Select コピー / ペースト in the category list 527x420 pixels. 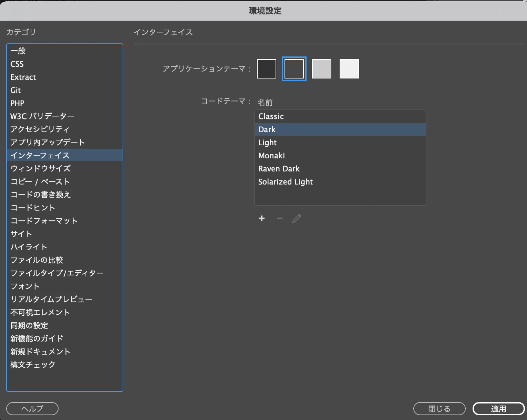[65, 181]
